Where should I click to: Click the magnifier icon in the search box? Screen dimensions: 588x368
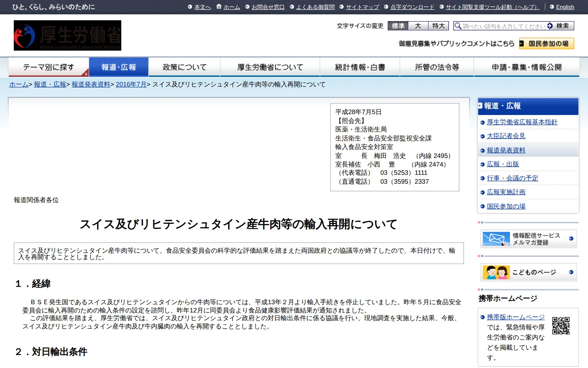pos(458,26)
